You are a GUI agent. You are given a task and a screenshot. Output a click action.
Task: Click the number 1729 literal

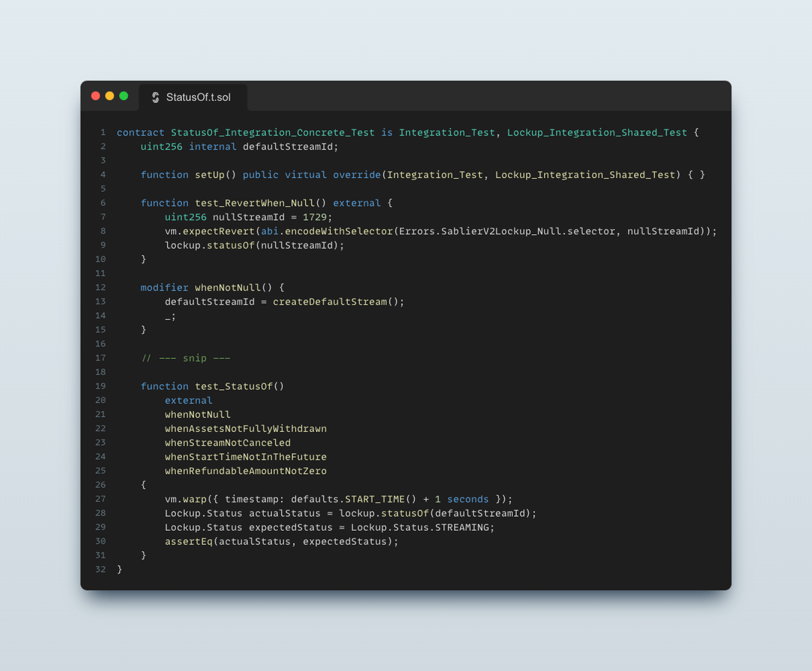(x=315, y=217)
